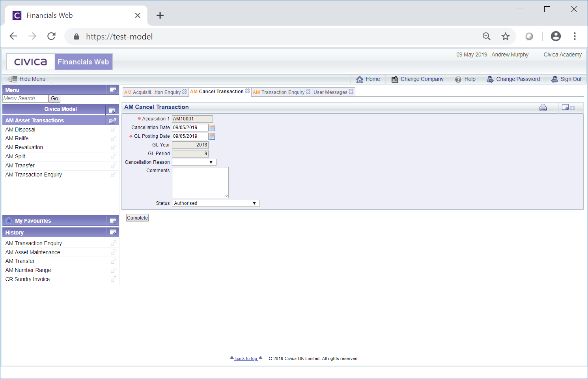The height and width of the screenshot is (379, 588).
Task: Click the Civica Model header icon
Action: (x=112, y=110)
